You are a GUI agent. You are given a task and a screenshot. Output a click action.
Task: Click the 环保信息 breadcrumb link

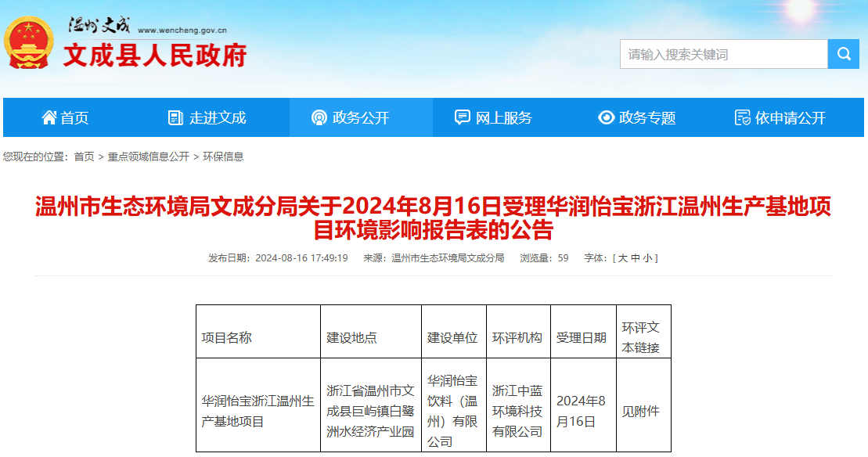click(223, 157)
